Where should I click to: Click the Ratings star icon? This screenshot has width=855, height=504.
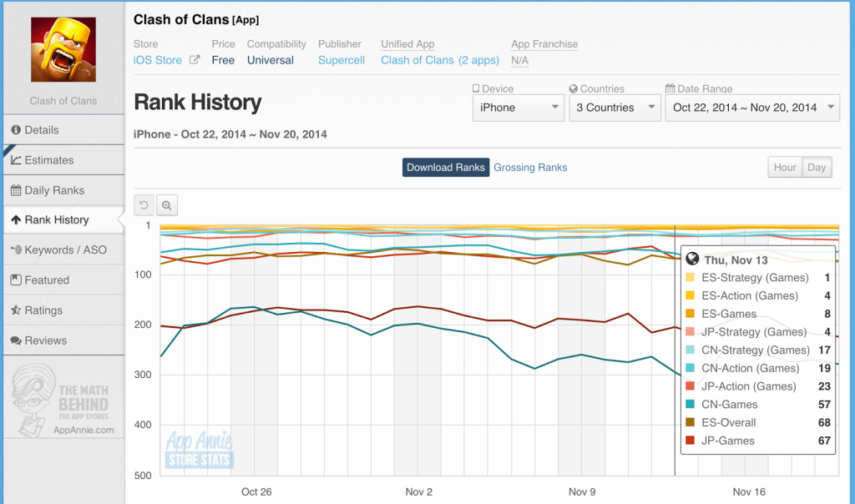click(x=16, y=310)
